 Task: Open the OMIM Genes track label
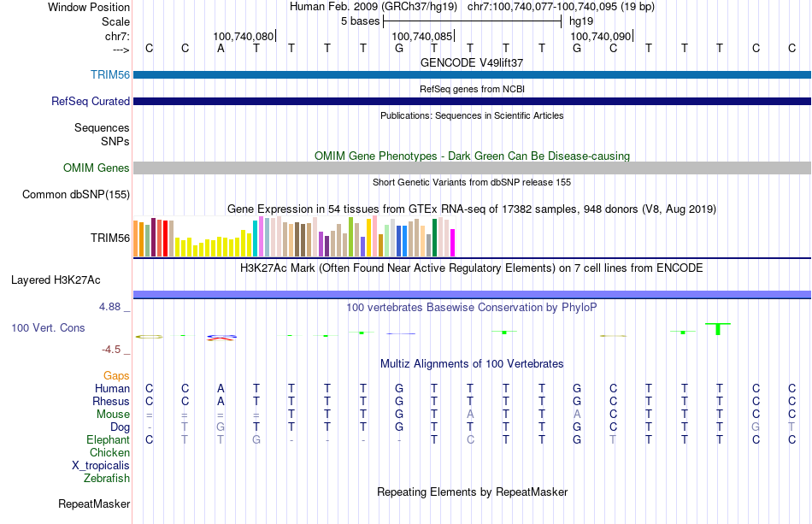(x=97, y=168)
